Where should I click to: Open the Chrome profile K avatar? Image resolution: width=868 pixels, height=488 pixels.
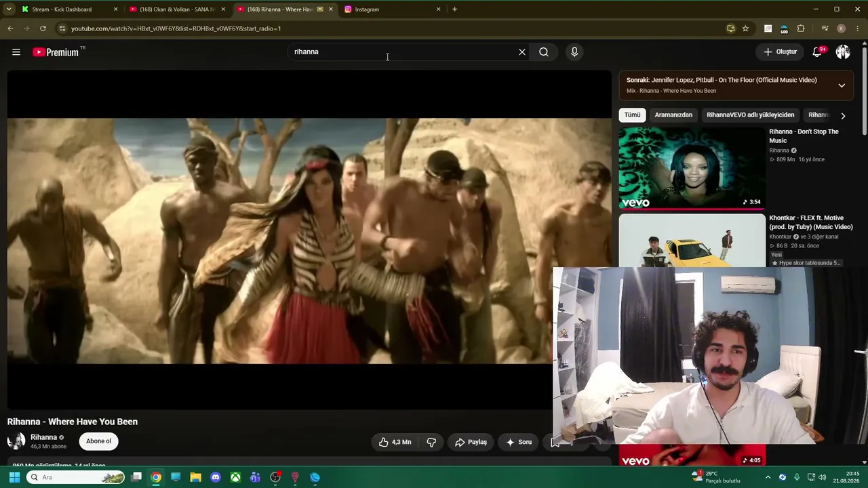(842, 28)
